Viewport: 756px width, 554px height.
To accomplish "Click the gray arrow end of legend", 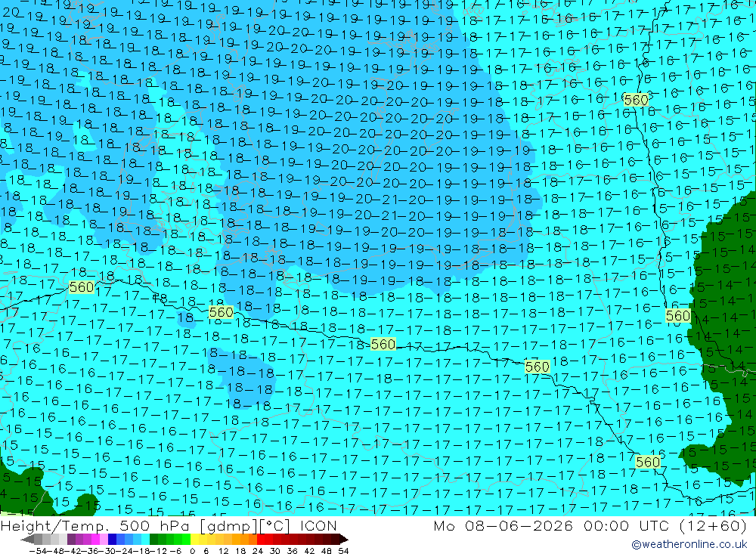I will point(27,539).
